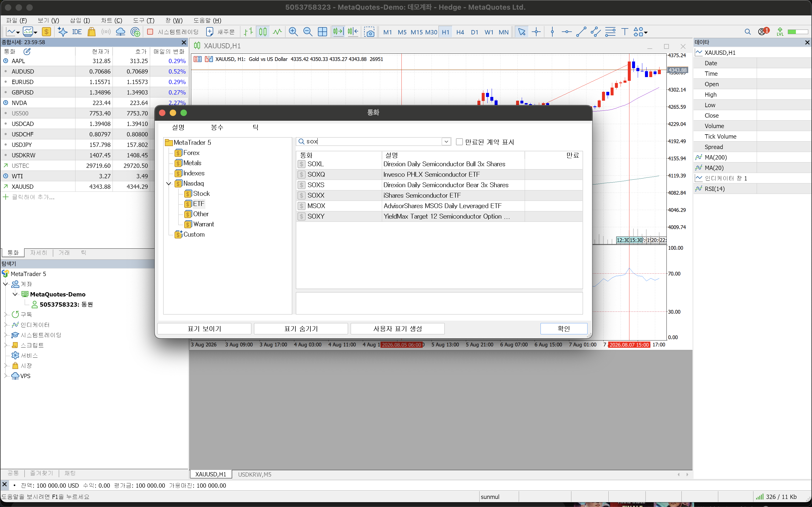The width and height of the screenshot is (812, 507).
Task: Zoom out on the chart
Action: 308,32
